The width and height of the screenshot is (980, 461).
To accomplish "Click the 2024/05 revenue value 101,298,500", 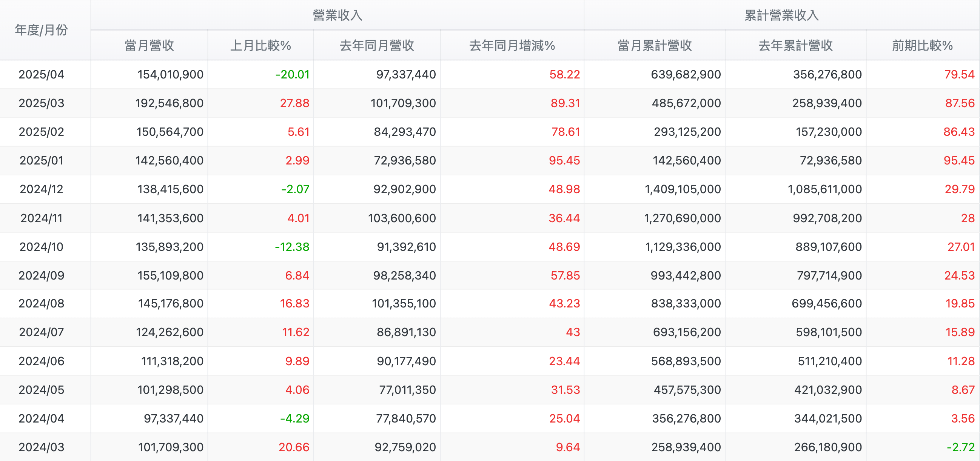I will 170,390.
